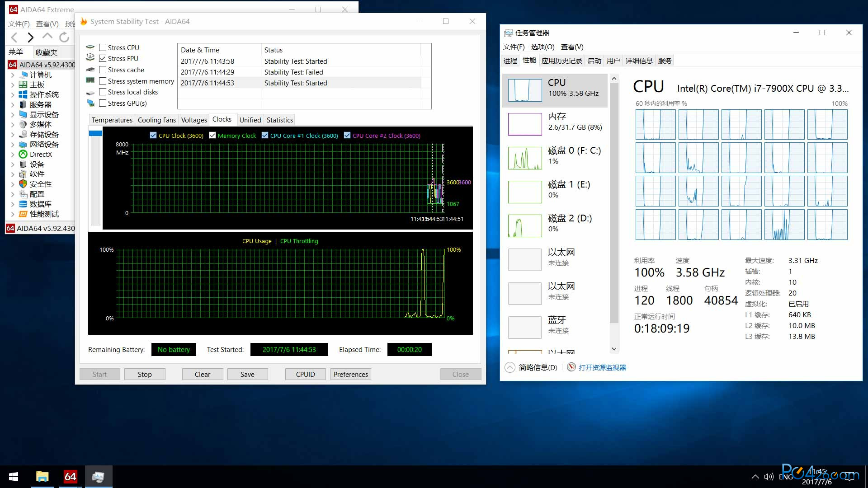Open Task Manager 进程 tab
This screenshot has width=868, height=488.
click(x=510, y=61)
